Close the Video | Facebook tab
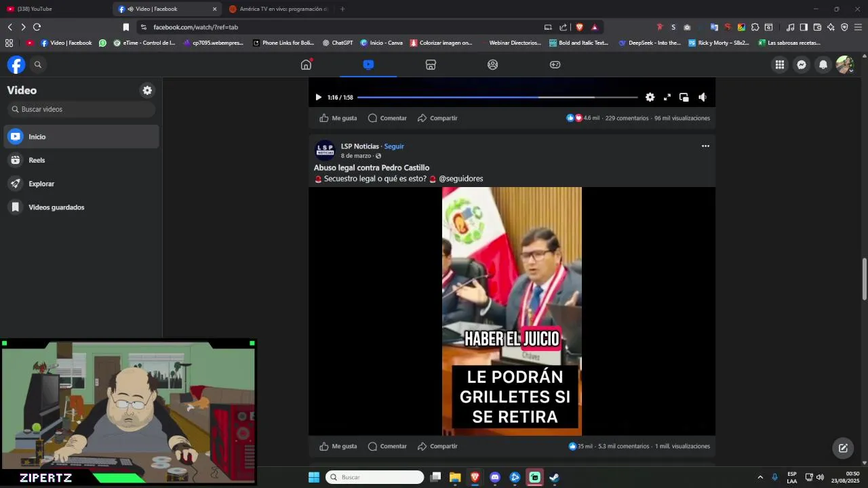The height and width of the screenshot is (488, 868). [215, 9]
